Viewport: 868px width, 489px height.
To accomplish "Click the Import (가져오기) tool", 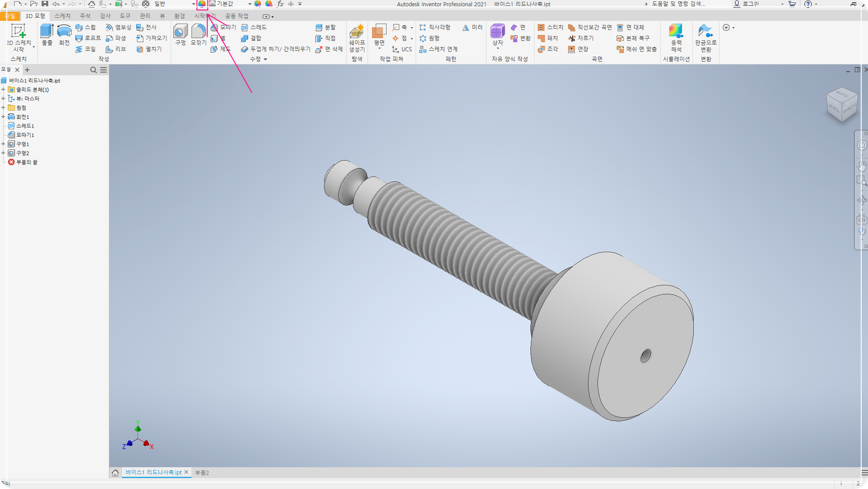I will point(152,38).
